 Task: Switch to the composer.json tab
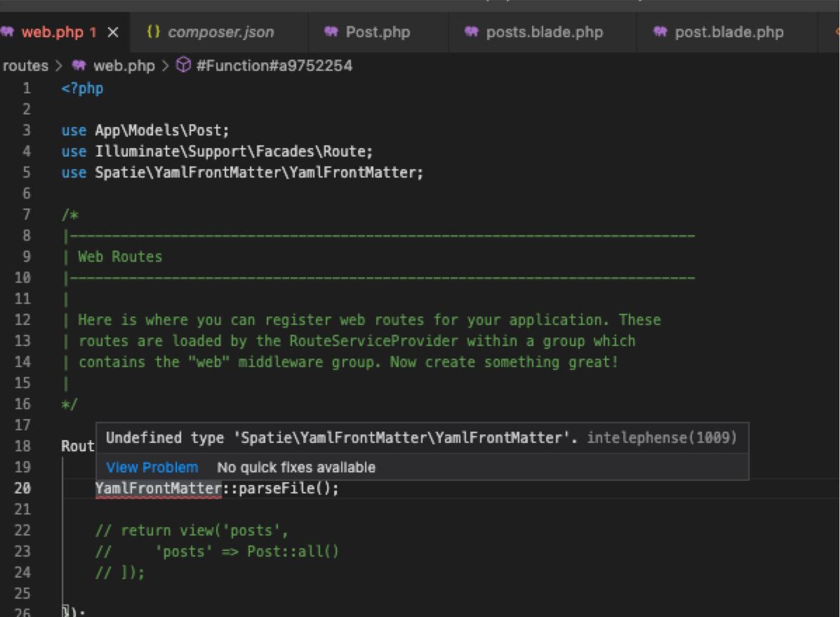pos(220,32)
